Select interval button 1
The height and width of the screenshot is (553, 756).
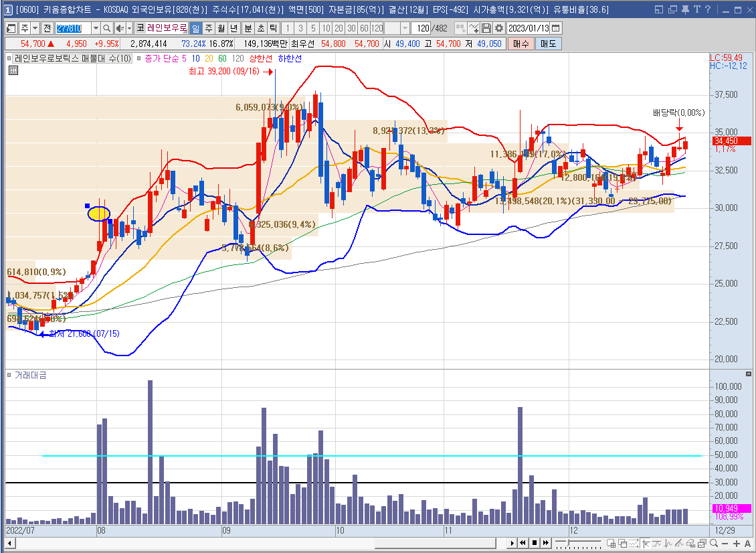click(x=288, y=29)
